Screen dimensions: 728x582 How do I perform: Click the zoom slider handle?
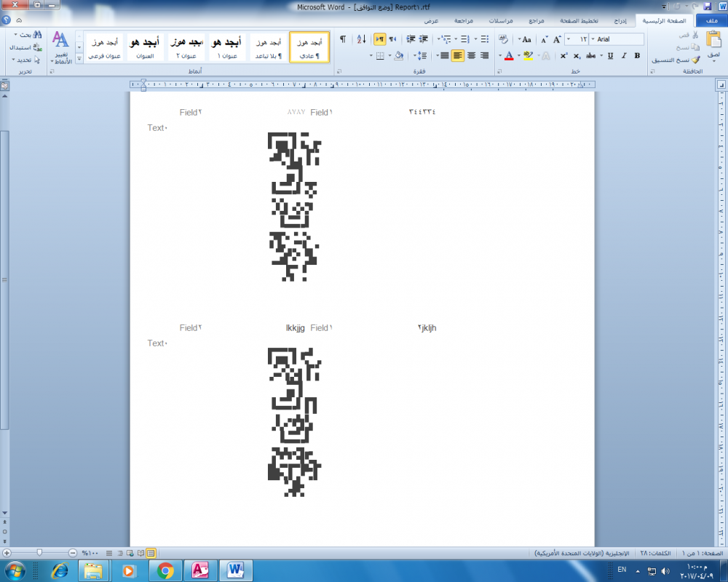39,553
